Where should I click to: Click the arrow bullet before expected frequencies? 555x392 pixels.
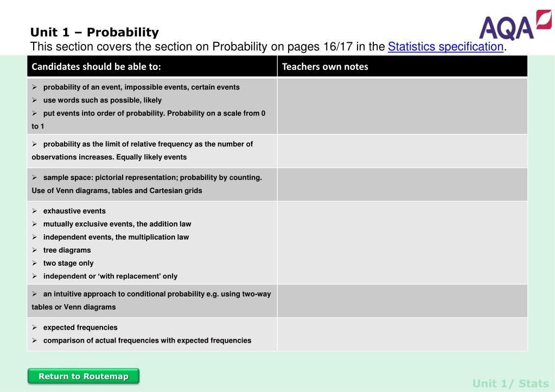(34, 327)
